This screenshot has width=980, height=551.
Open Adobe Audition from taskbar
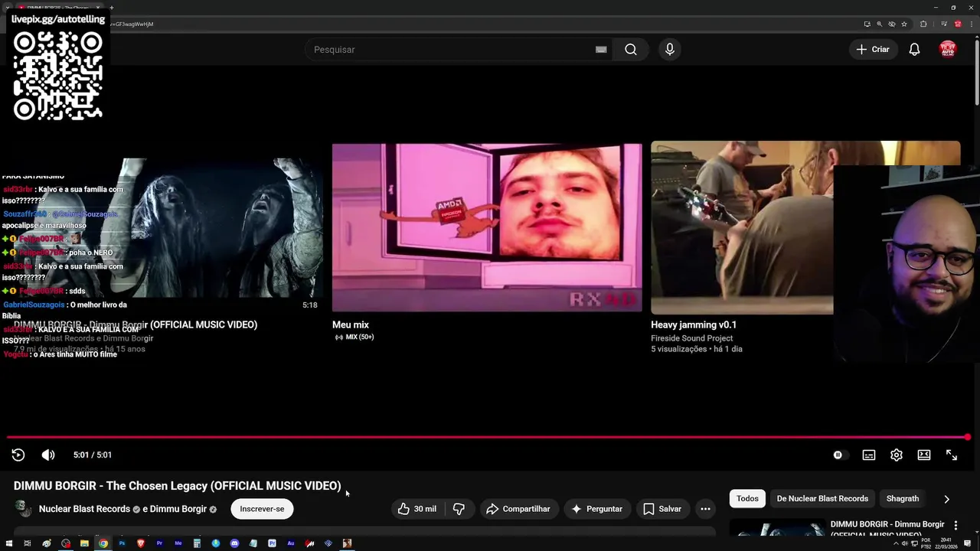[x=291, y=543]
